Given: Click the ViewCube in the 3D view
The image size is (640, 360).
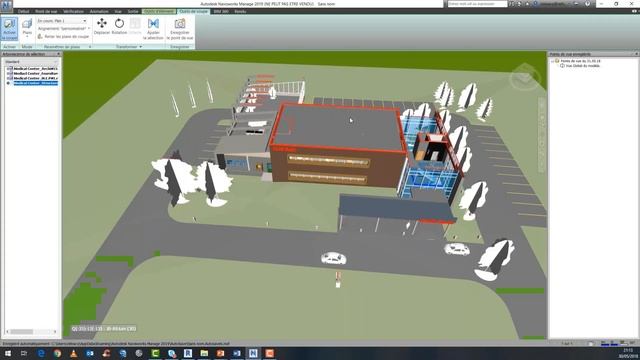Looking at the screenshot, I should (526, 77).
